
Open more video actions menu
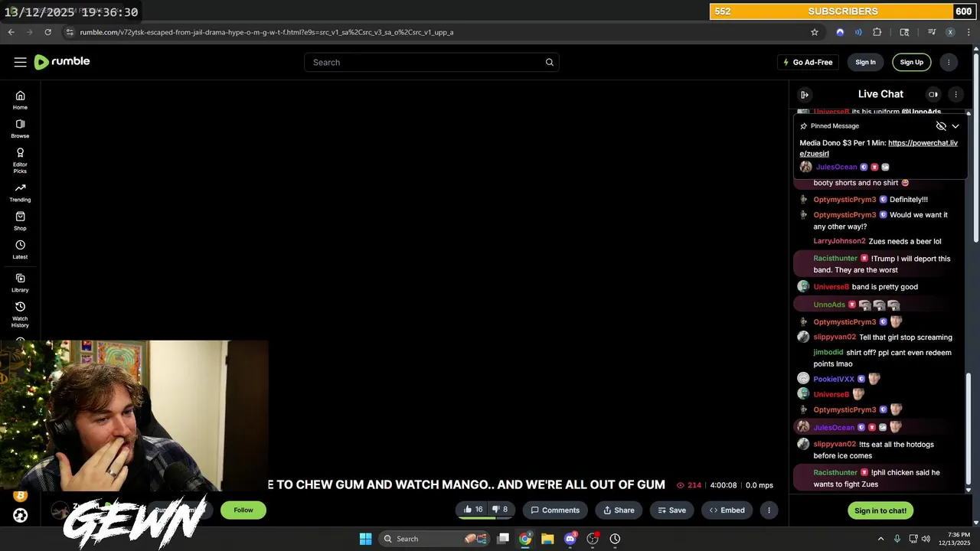click(769, 510)
